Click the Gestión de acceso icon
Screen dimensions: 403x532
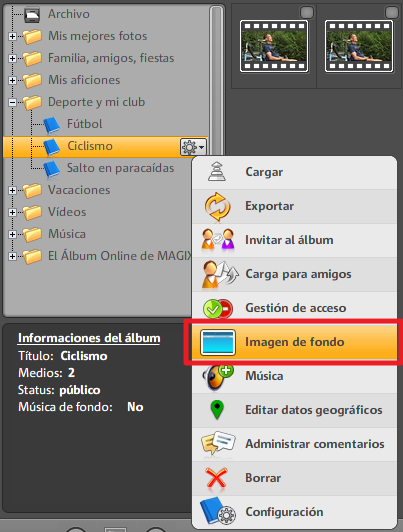point(218,308)
